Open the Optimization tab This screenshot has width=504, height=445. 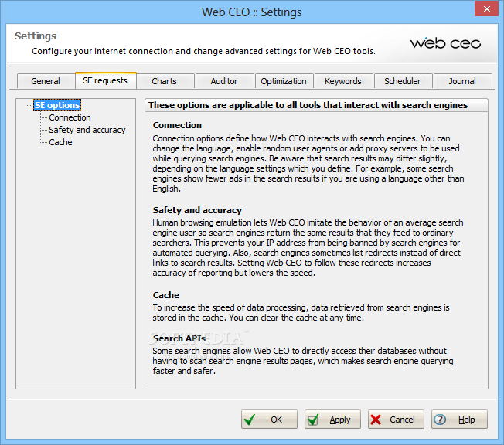click(x=284, y=81)
